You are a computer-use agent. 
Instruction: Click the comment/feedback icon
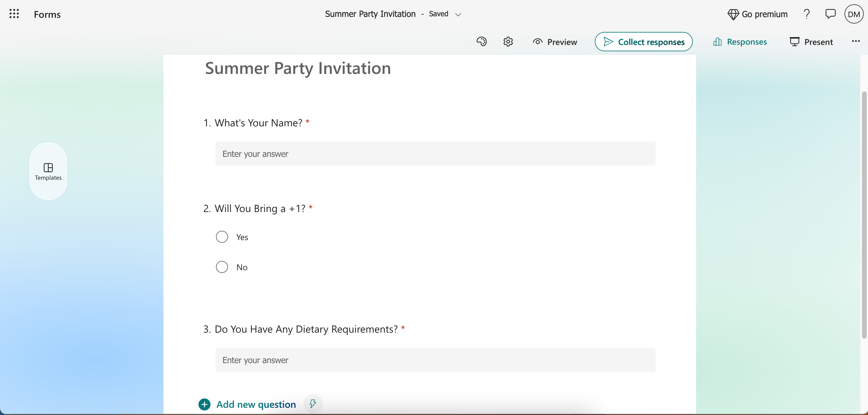coord(831,14)
